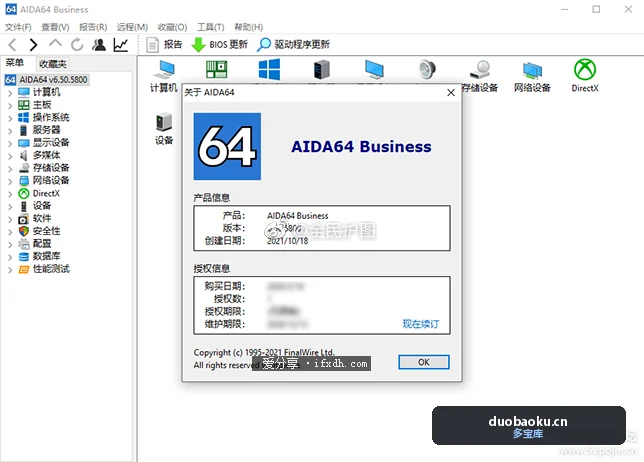Click the 安全性 shield icon in tree
This screenshot has width=644, height=462.
point(24,231)
